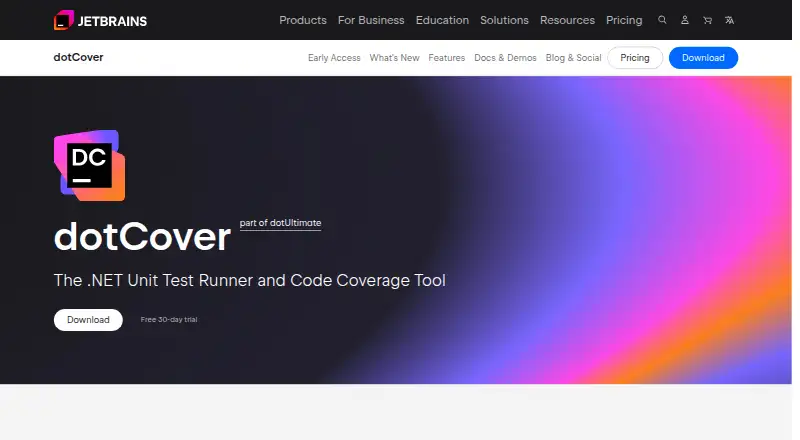Click the blue Download button
This screenshot has height=440, width=800.
click(x=703, y=58)
